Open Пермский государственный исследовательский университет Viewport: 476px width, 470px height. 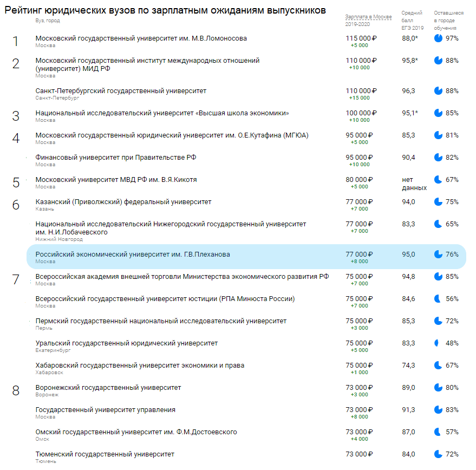click(161, 321)
